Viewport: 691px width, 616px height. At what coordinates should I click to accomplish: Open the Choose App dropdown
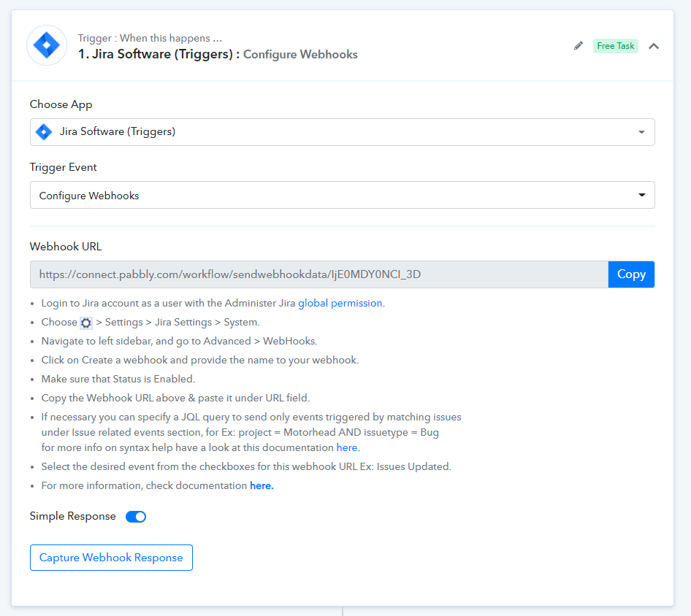(x=343, y=132)
